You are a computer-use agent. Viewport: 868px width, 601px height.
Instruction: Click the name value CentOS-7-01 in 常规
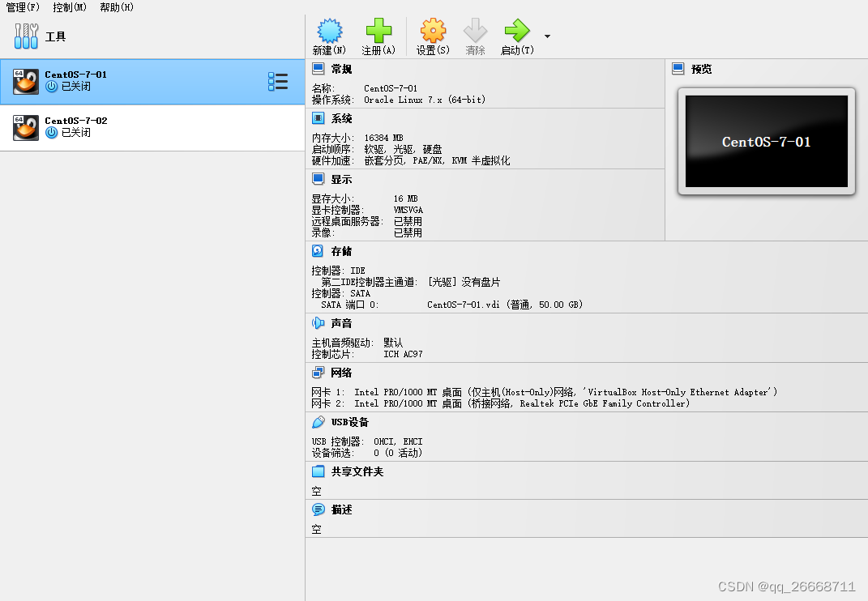click(x=391, y=88)
